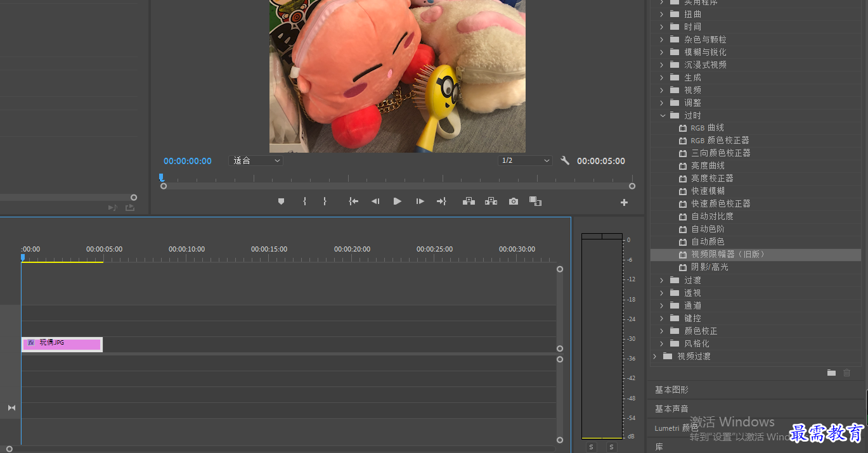Select the 快速模糊 effect
Viewport: 868px width, 453px height.
708,191
